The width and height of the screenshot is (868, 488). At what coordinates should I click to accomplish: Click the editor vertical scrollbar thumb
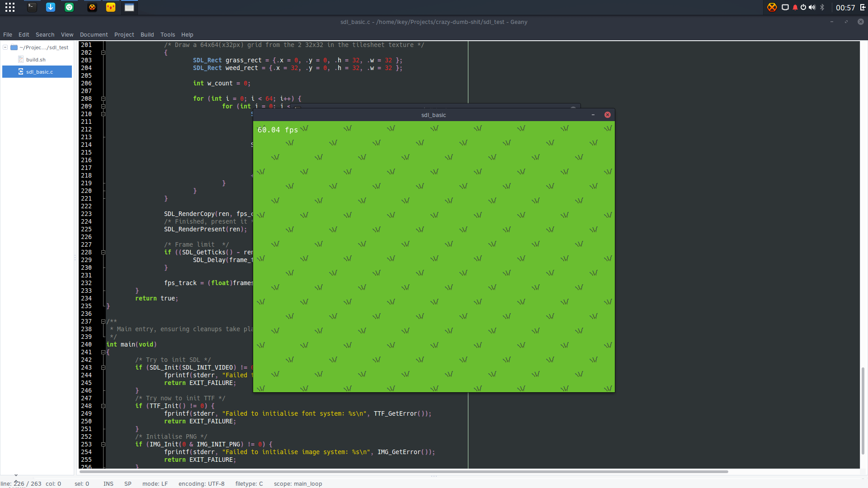point(863,411)
